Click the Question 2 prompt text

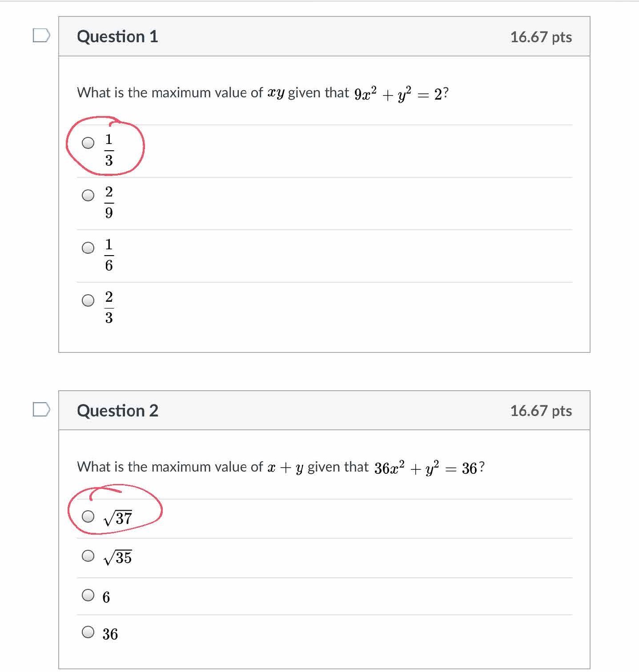pyautogui.click(x=222, y=467)
